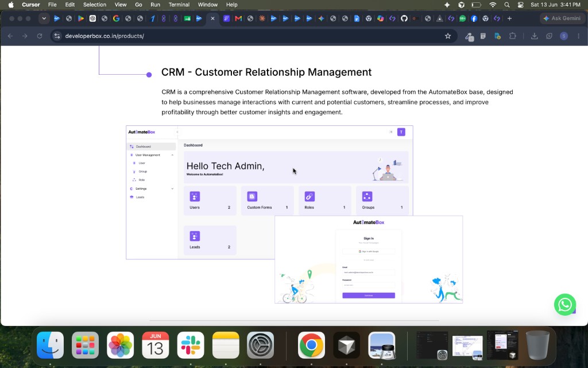Open Chrome's three-dot menu
This screenshot has width=588, height=368.
(x=578, y=36)
